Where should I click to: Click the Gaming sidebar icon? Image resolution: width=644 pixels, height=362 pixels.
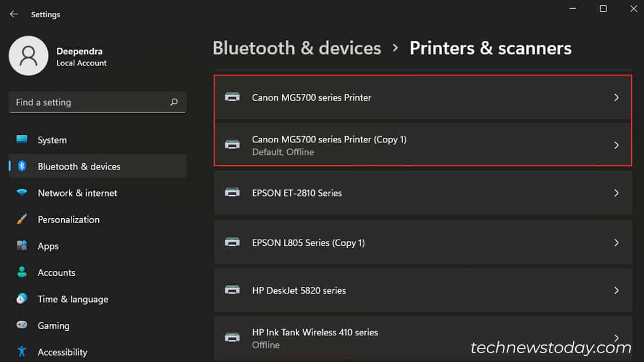point(22,326)
